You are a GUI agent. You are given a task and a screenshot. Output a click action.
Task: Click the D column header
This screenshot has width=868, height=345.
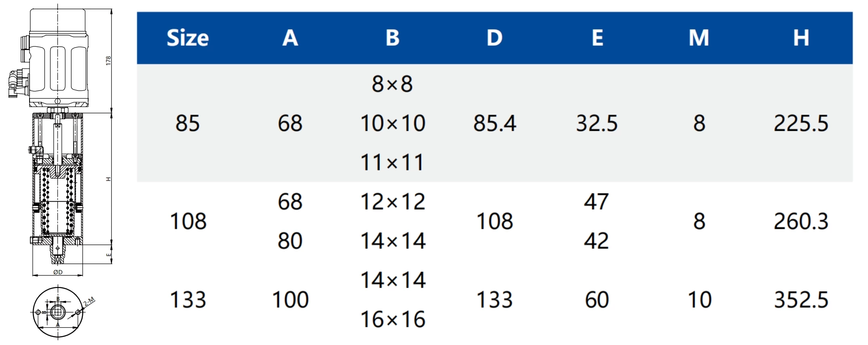coord(494,38)
